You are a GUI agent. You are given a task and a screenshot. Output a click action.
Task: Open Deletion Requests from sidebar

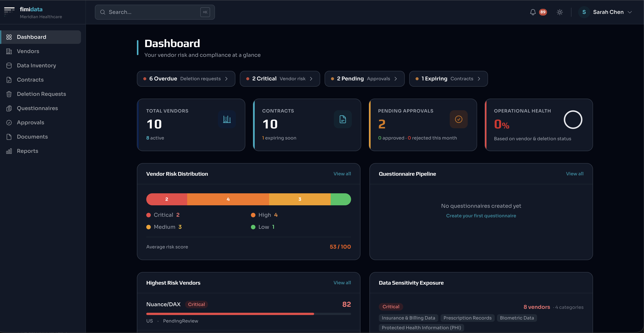tap(41, 94)
